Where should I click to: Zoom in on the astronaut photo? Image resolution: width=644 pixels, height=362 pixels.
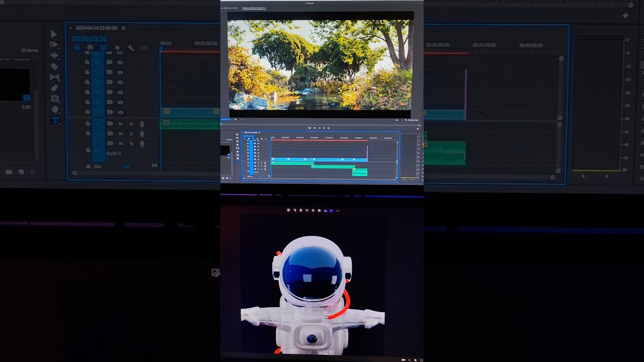416,360
